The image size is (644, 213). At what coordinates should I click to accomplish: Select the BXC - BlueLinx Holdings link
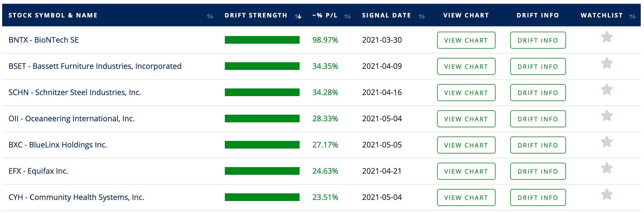click(x=58, y=144)
